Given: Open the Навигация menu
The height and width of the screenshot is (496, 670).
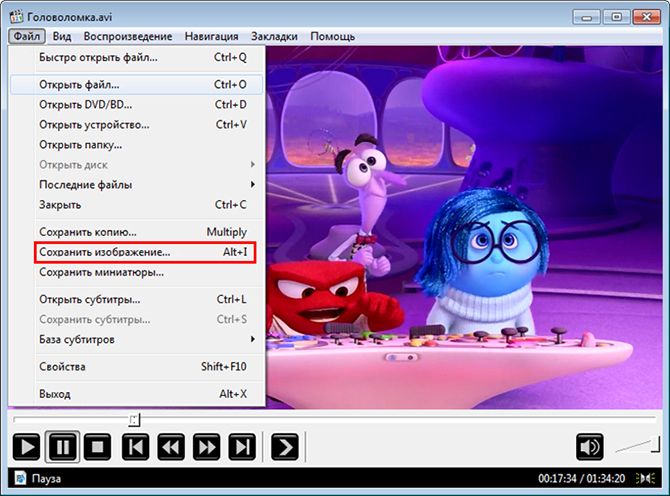Looking at the screenshot, I should tap(212, 36).
